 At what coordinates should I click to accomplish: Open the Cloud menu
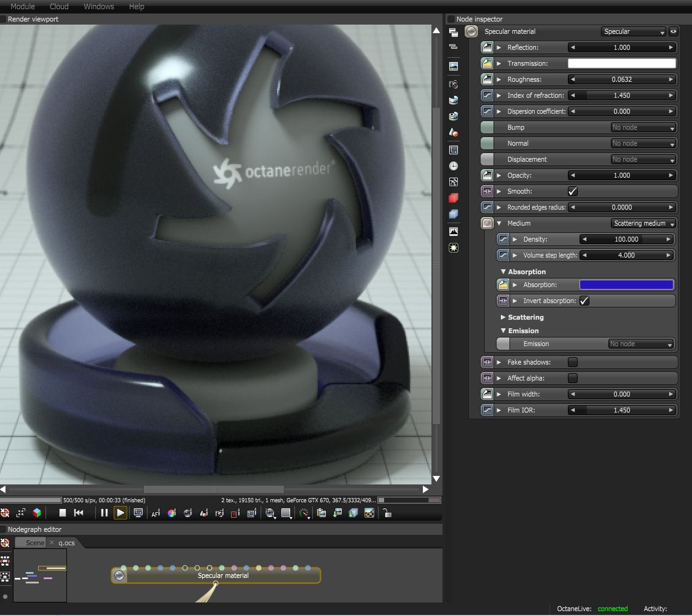(x=59, y=7)
